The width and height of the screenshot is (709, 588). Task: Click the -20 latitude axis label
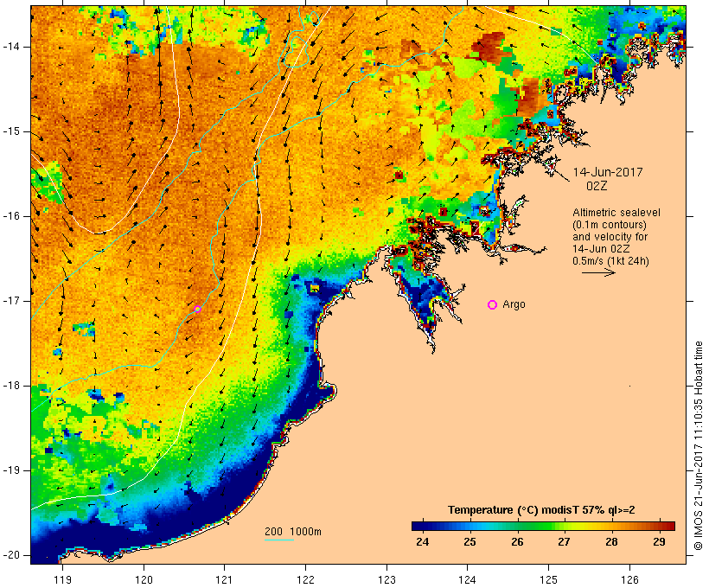(x=11, y=555)
